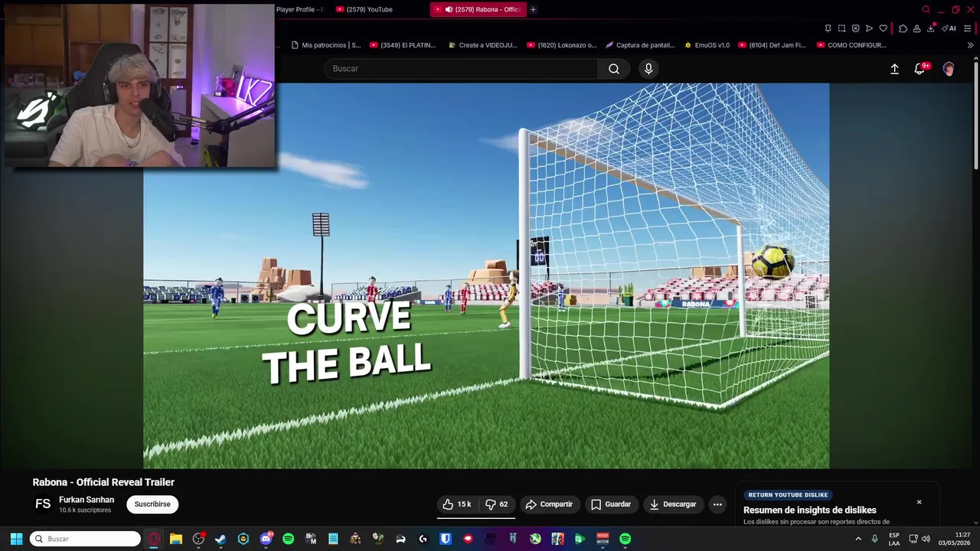
Task: Open the Opera player arrow icon
Action: coord(869,28)
